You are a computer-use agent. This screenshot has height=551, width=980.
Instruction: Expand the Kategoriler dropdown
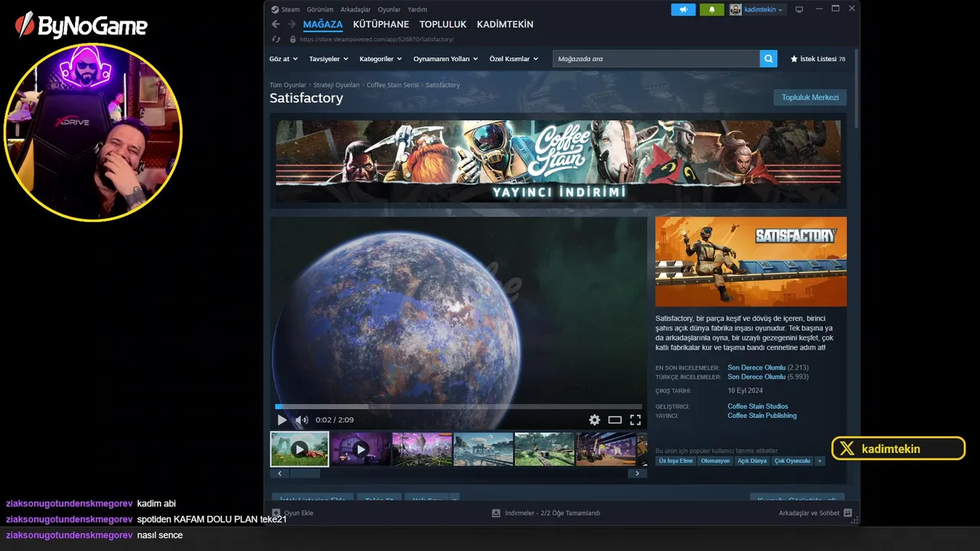(381, 58)
